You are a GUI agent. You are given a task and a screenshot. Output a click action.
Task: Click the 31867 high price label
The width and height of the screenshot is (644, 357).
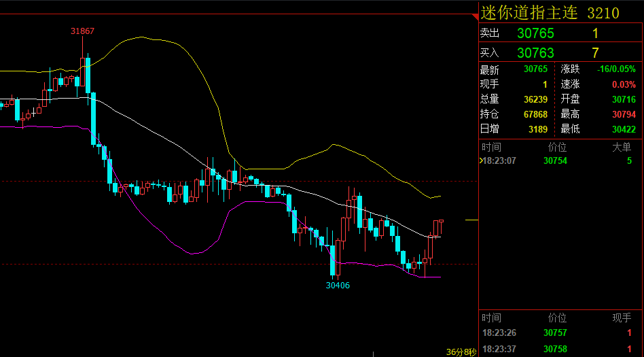(82, 31)
